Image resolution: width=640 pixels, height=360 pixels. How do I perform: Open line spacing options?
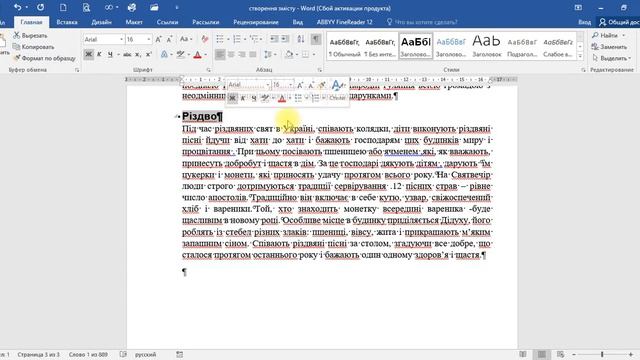(269, 54)
